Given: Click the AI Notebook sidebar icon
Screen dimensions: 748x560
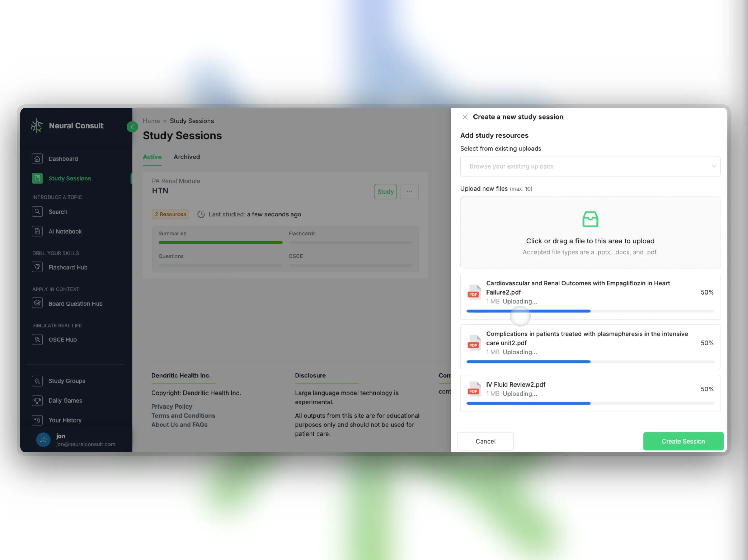Looking at the screenshot, I should [x=37, y=231].
